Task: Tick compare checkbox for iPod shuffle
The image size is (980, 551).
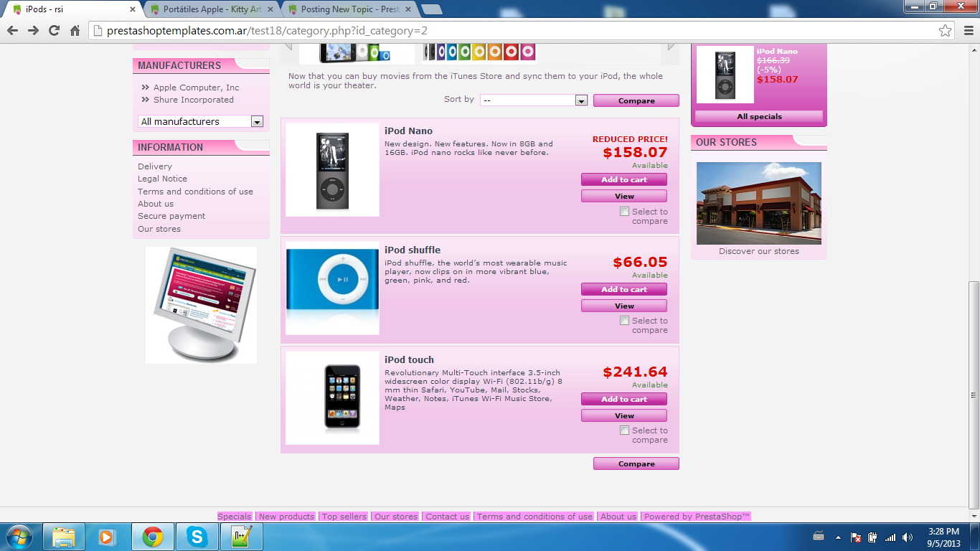Action: [x=624, y=321]
